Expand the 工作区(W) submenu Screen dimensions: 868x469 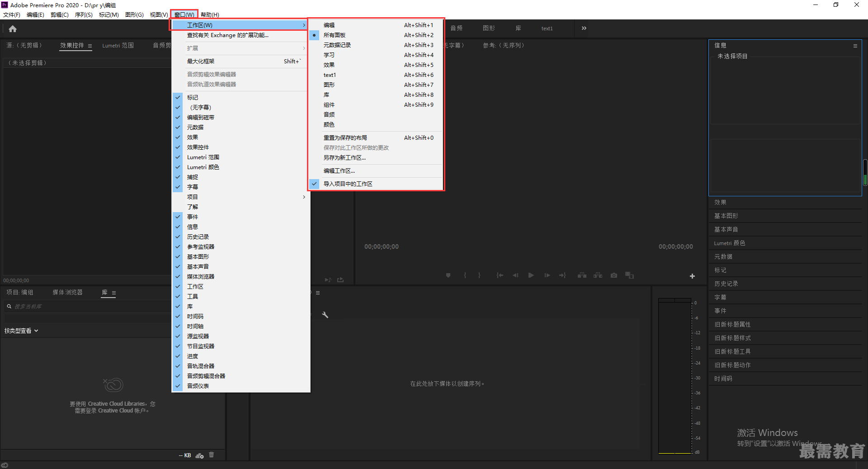[x=239, y=25]
